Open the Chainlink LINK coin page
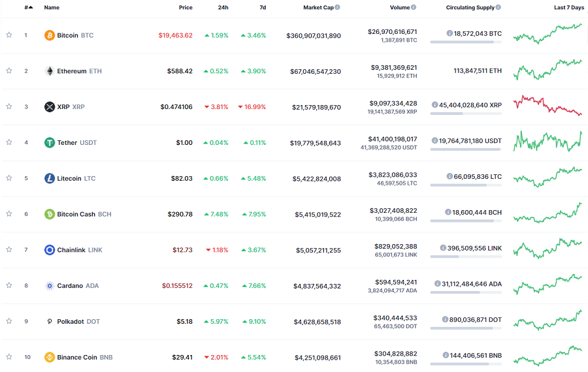The image size is (588, 372). coord(80,250)
